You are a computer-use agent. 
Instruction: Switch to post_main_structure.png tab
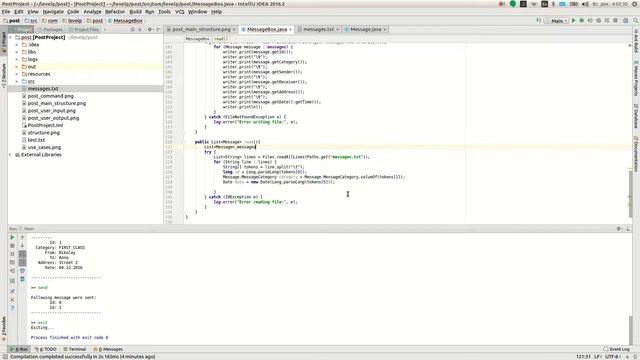(x=202, y=29)
